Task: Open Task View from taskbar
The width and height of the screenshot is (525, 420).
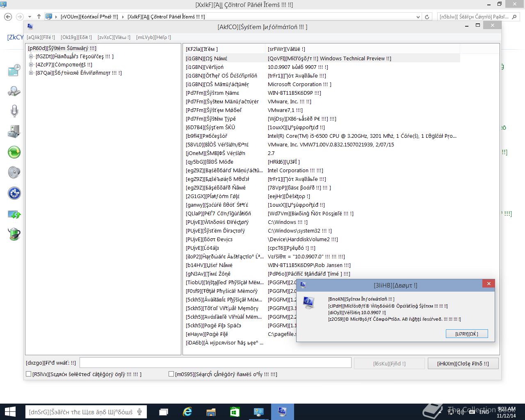Action: (x=164, y=412)
